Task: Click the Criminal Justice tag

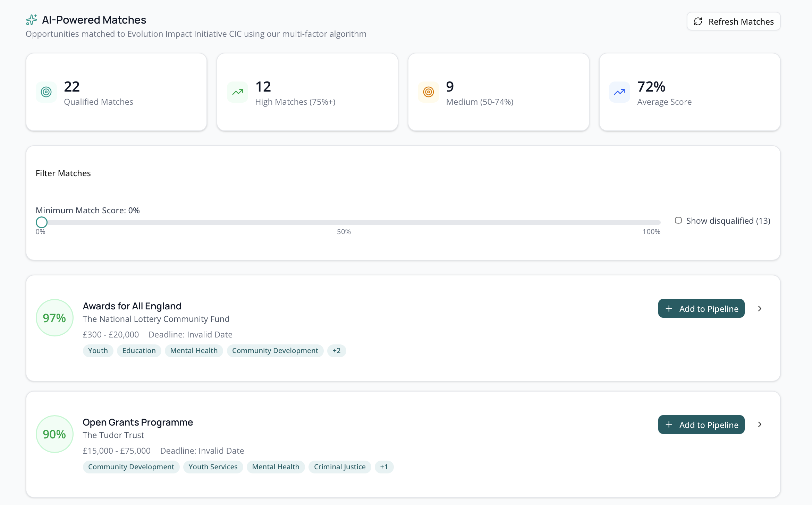Action: 339,467
